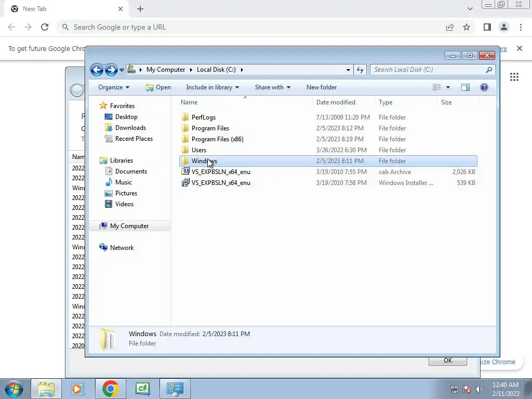This screenshot has height=399, width=532.
Task: Open the Organize menu
Action: 114,87
